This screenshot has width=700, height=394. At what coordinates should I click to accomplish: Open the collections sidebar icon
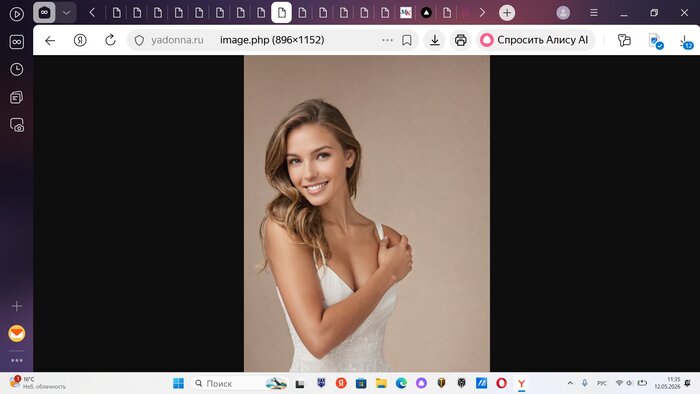click(17, 97)
